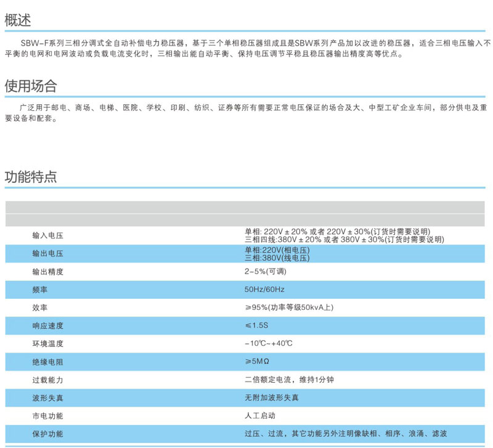Select the 效率 row label

tap(41, 307)
